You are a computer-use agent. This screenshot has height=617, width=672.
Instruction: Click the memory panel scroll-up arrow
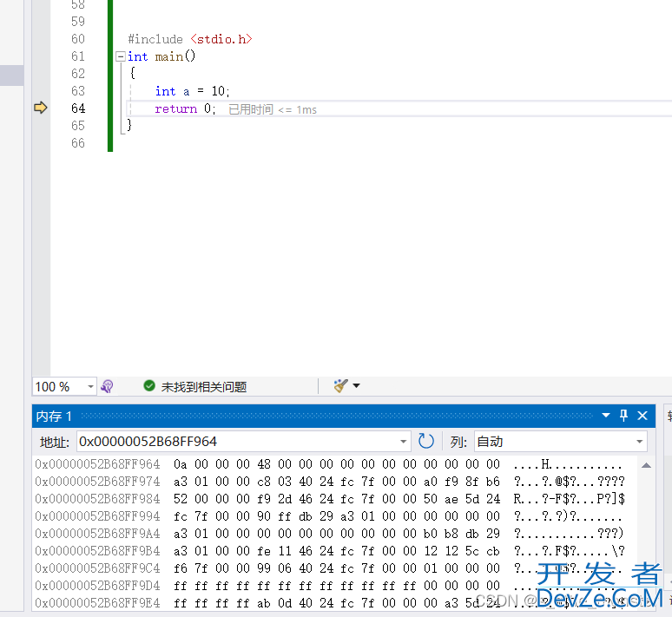pos(646,465)
